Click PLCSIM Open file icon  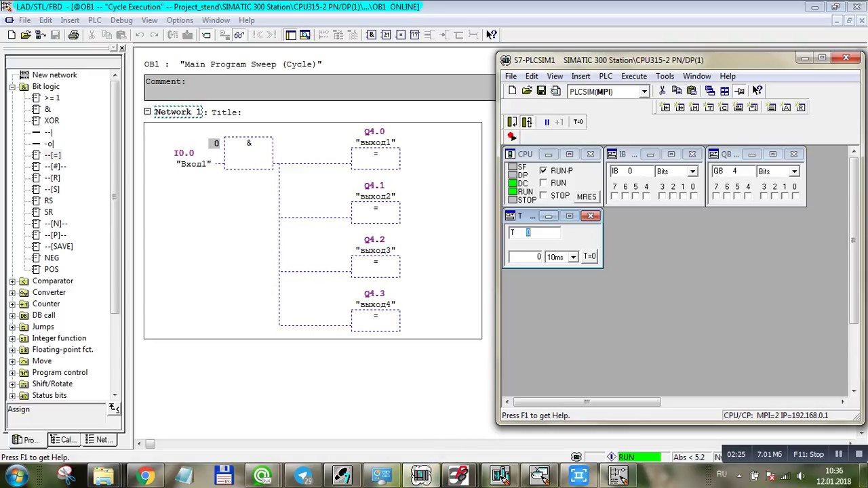pos(527,91)
